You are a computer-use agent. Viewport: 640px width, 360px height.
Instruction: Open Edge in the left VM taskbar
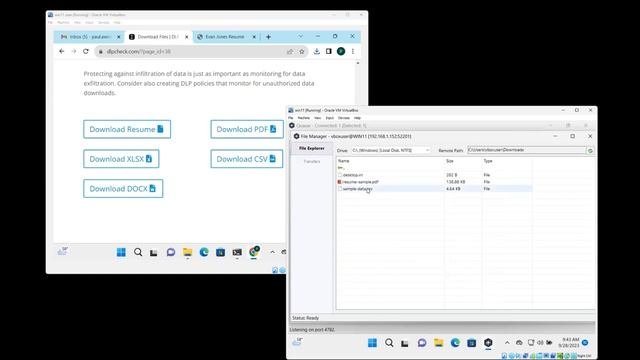click(204, 252)
